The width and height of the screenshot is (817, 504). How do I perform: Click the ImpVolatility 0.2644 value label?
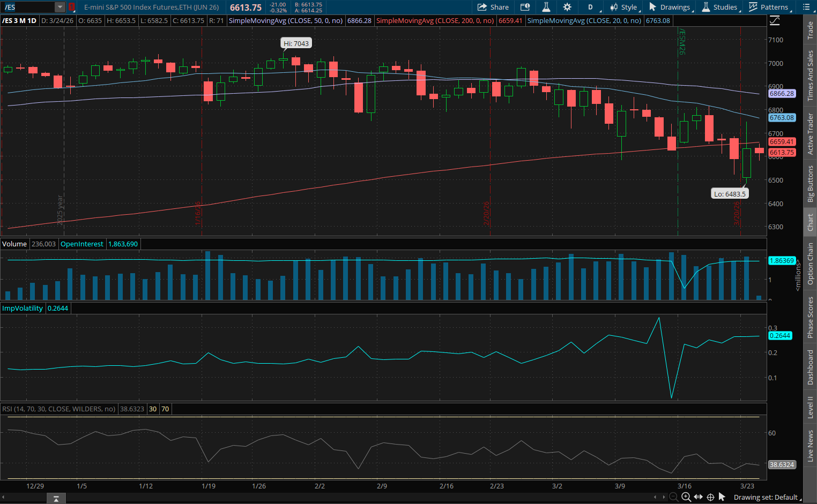click(58, 308)
